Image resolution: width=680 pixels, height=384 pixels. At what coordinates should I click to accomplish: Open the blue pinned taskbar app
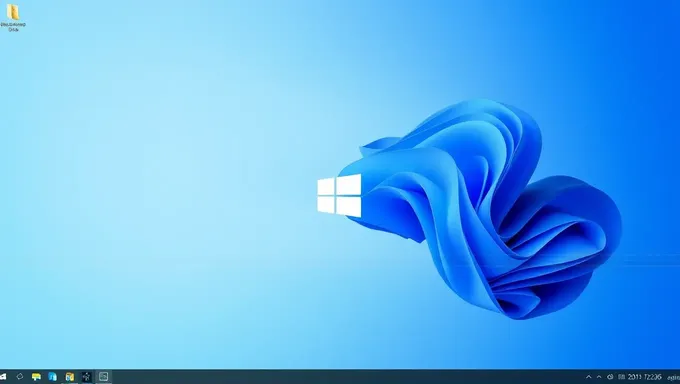52,377
